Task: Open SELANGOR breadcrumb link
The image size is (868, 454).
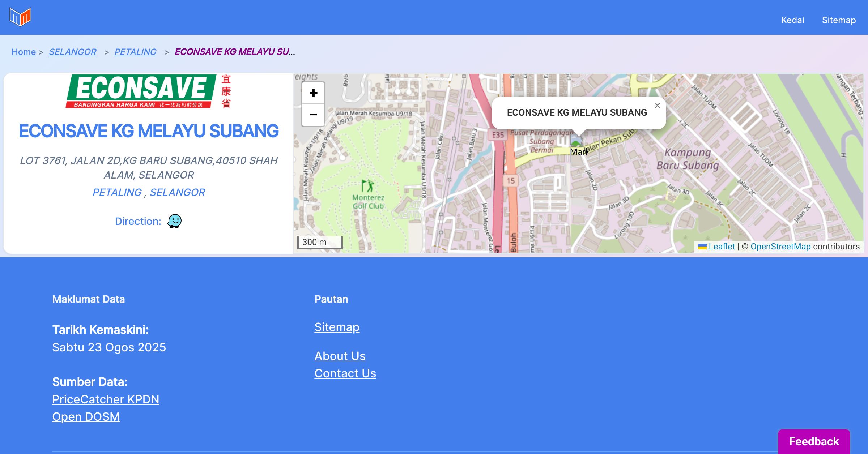Action: (72, 52)
